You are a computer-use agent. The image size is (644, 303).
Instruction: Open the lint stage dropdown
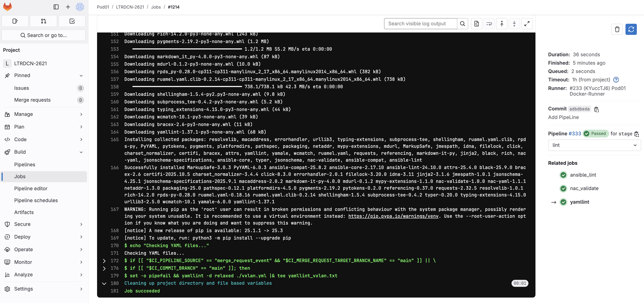(x=594, y=145)
